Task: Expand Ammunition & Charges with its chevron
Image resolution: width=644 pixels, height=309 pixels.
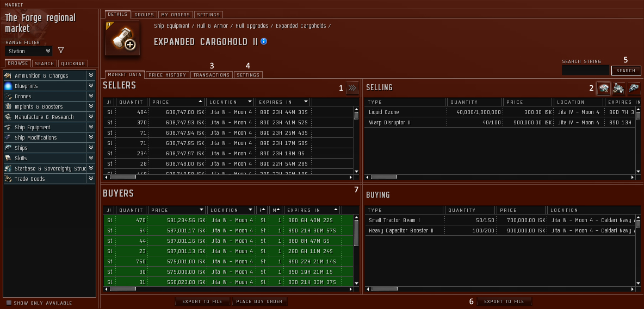Action: click(91, 76)
